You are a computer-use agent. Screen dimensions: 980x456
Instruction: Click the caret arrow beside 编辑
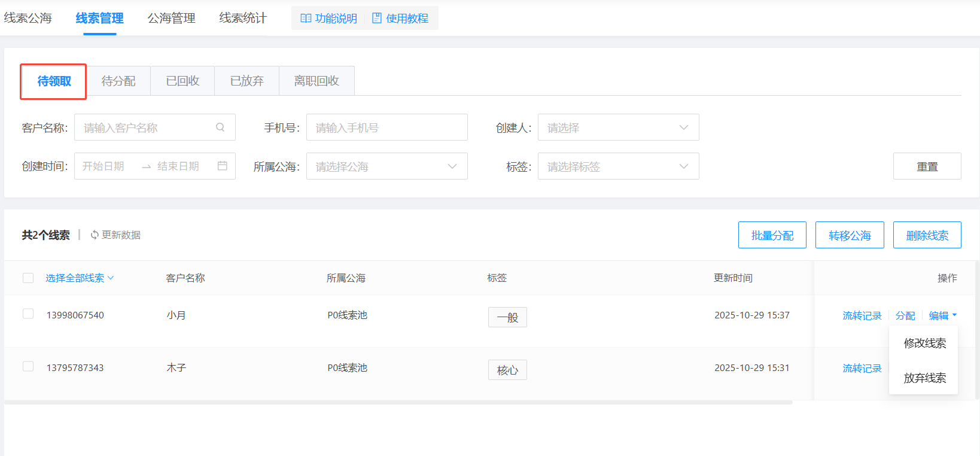tap(954, 315)
